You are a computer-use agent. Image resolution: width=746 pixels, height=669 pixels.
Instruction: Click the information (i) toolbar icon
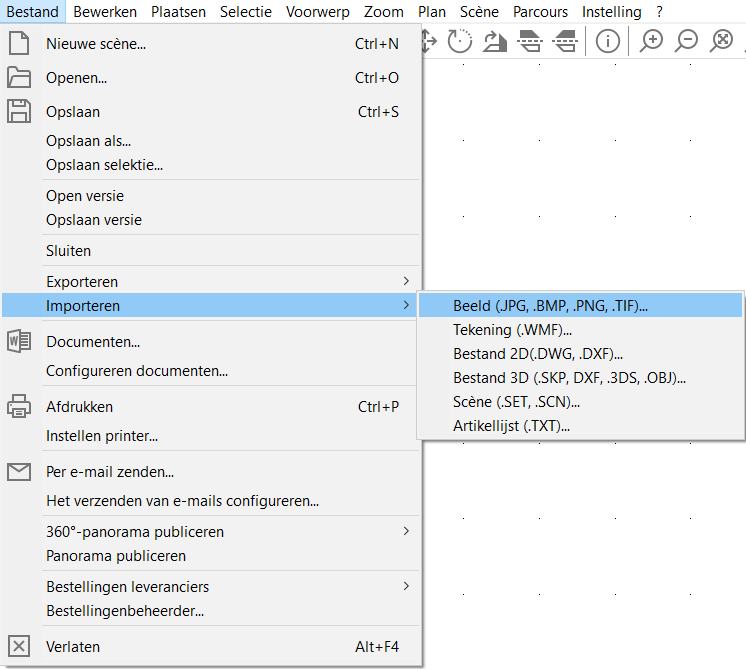pyautogui.click(x=608, y=41)
